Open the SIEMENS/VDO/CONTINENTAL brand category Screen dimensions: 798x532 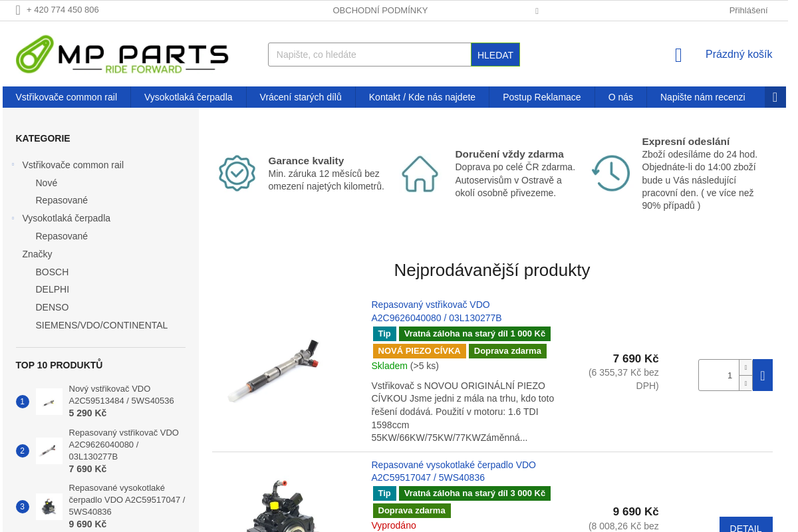tap(101, 325)
